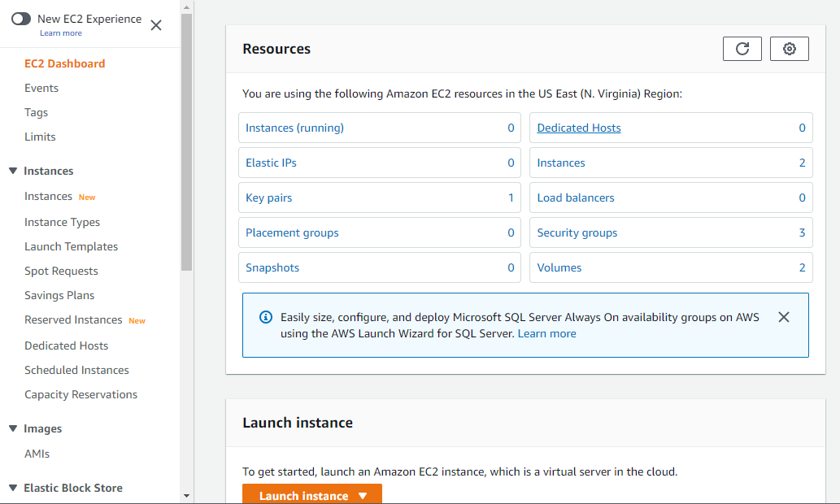This screenshot has height=504, width=840.
Task: Collapse the Elastic Block Store section
Action: point(13,488)
